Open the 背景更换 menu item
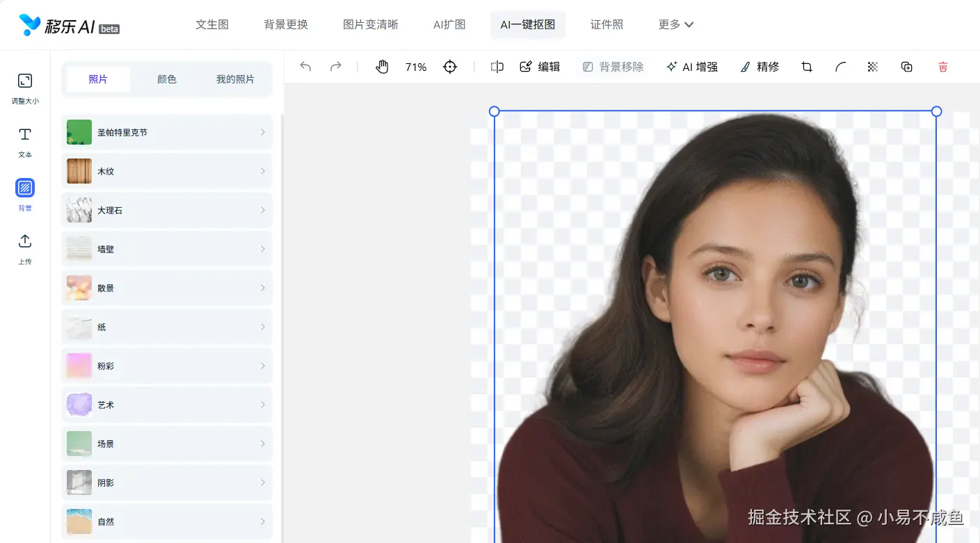980x543 pixels. tap(286, 24)
